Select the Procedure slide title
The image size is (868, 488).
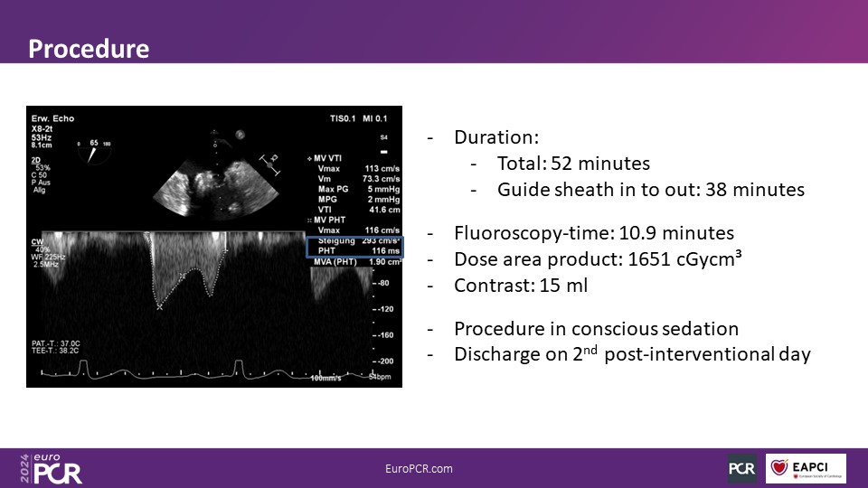89,48
